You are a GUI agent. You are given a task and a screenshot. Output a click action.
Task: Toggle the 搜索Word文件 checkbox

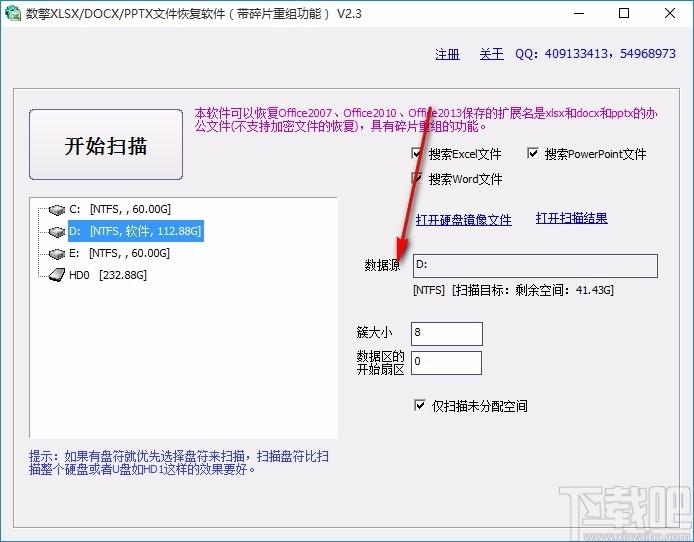coord(417,178)
